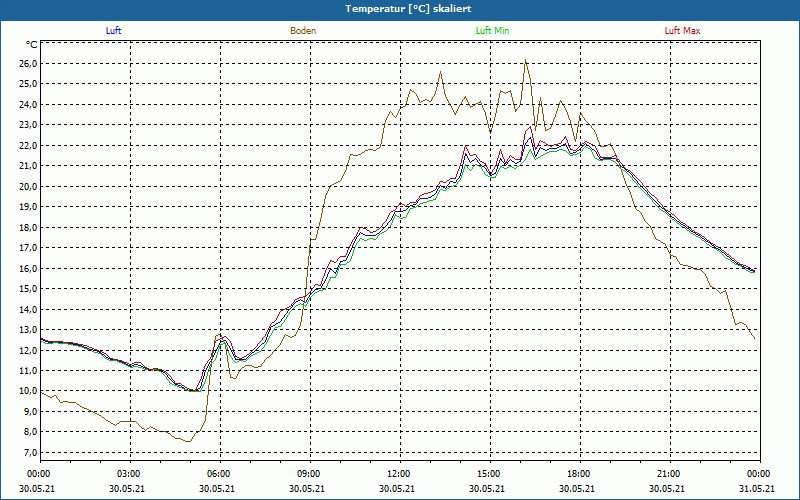Click the 18,0 y-axis value
The width and height of the screenshot is (800, 500).
[29, 228]
